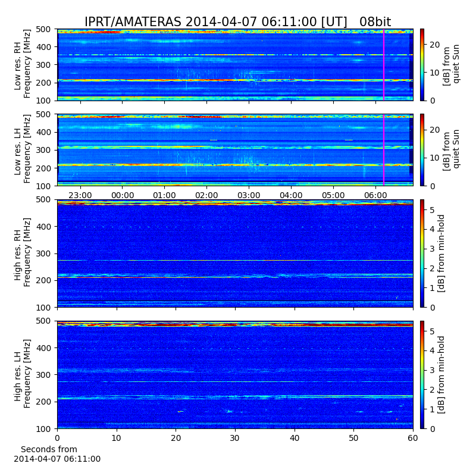
Task: Click the High res RH colorbar
Action: coord(422,253)
